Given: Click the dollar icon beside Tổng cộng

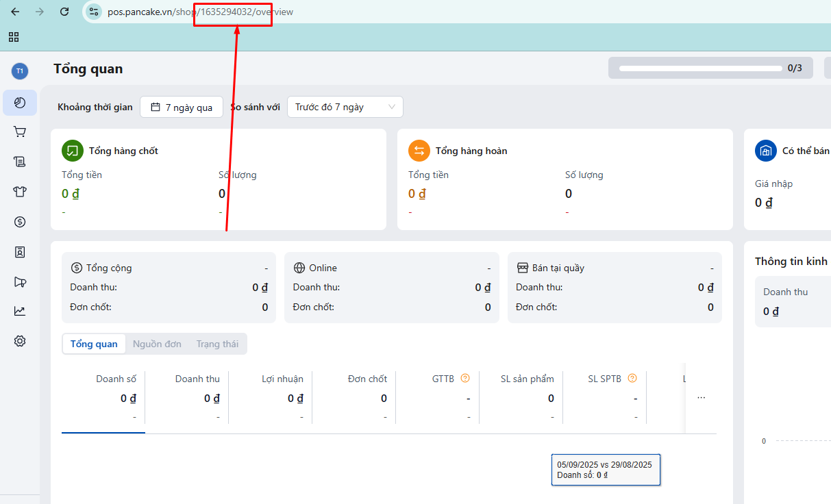Looking at the screenshot, I should [x=76, y=268].
